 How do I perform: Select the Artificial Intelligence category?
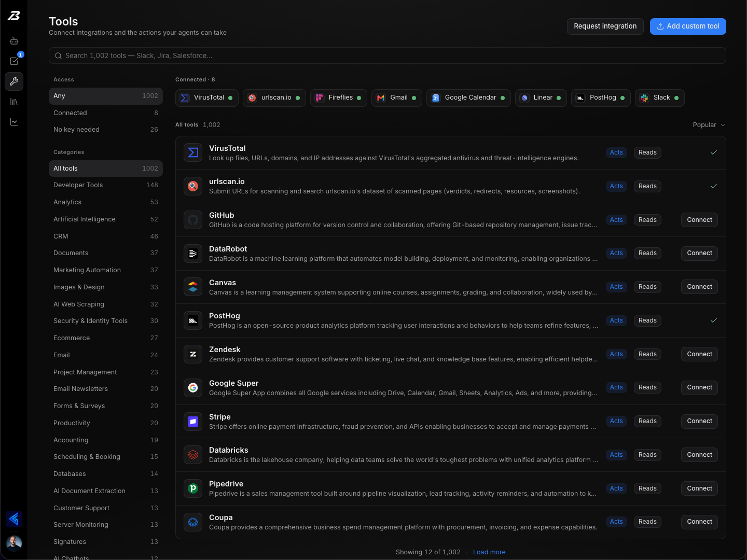click(x=106, y=219)
